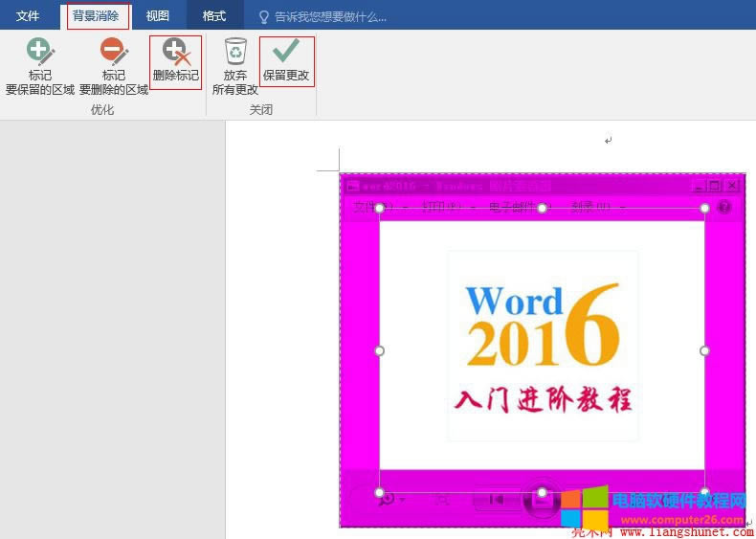
Task: Click the top-left selection handle of the marquee
Action: click(379, 208)
